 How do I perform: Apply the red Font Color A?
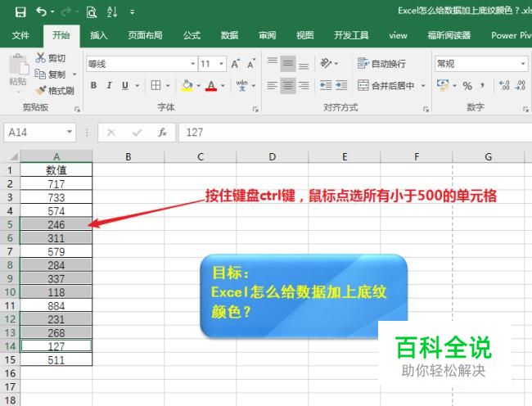coord(211,85)
